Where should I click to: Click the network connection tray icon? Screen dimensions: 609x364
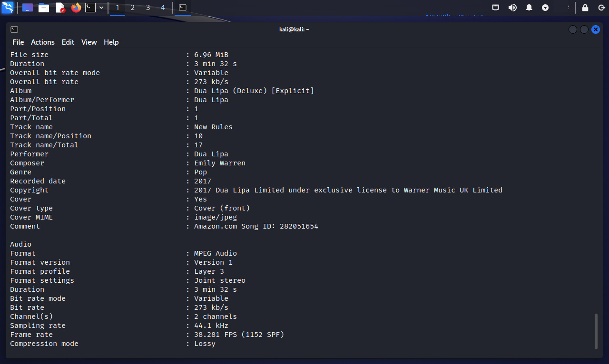[x=495, y=8]
